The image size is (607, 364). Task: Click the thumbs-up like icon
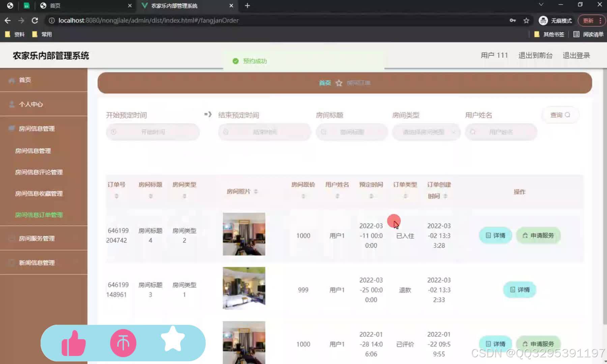74,343
